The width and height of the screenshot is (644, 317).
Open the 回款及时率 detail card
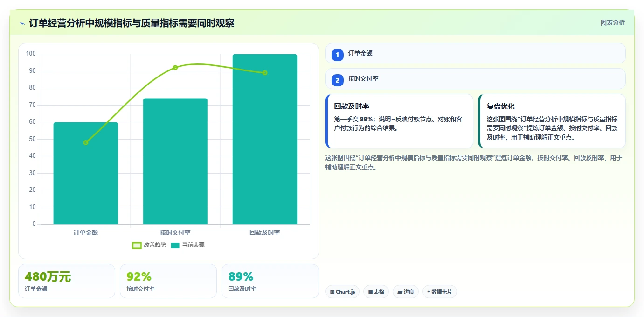click(399, 121)
